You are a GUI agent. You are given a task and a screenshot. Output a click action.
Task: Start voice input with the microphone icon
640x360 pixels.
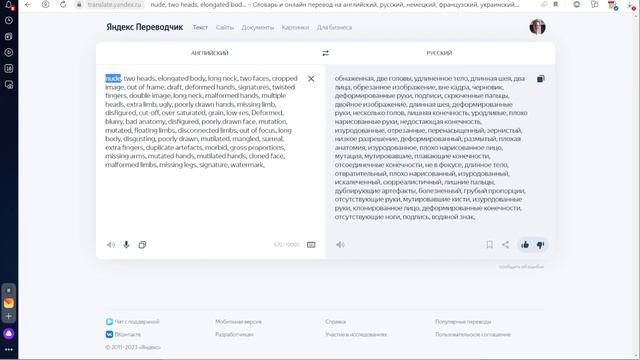tap(127, 245)
